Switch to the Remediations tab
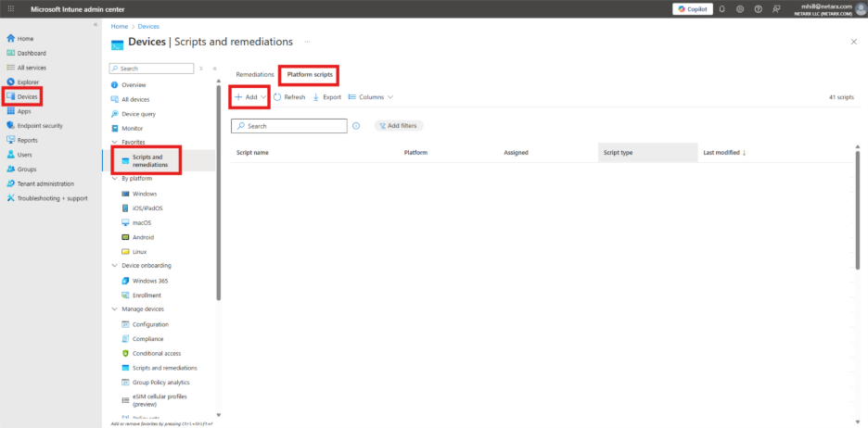This screenshot has width=868, height=428. [255, 74]
